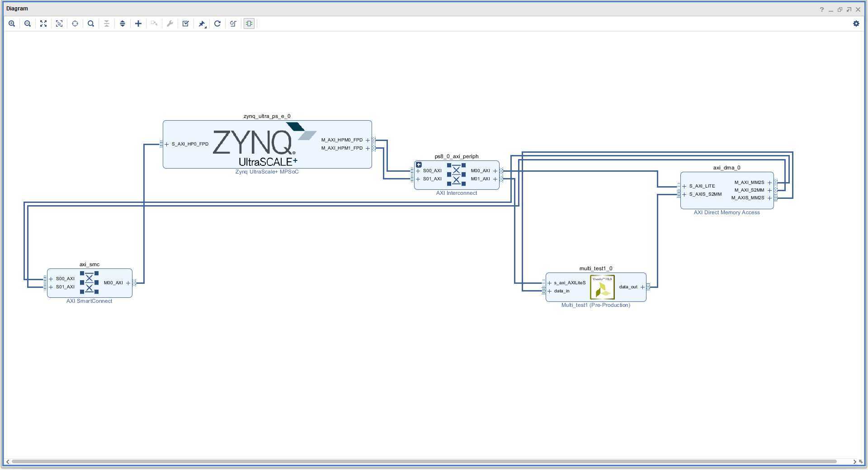This screenshot has height=470, width=868.
Task: Click the Auto-fit Selection crosshair icon
Action: pyautogui.click(x=75, y=23)
